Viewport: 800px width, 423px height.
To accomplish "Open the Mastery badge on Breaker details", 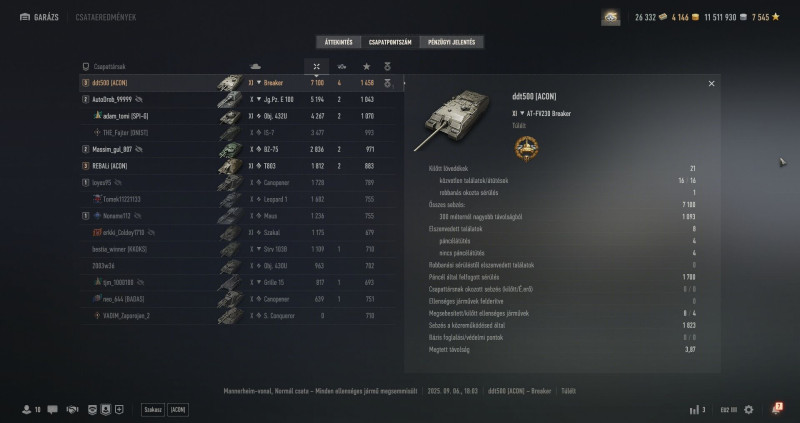I will pyautogui.click(x=526, y=148).
